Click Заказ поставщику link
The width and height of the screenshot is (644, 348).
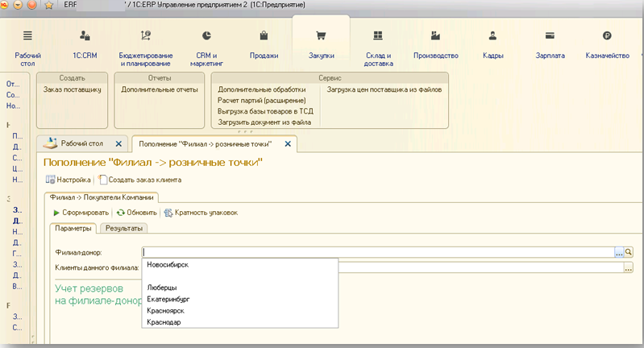(x=73, y=89)
